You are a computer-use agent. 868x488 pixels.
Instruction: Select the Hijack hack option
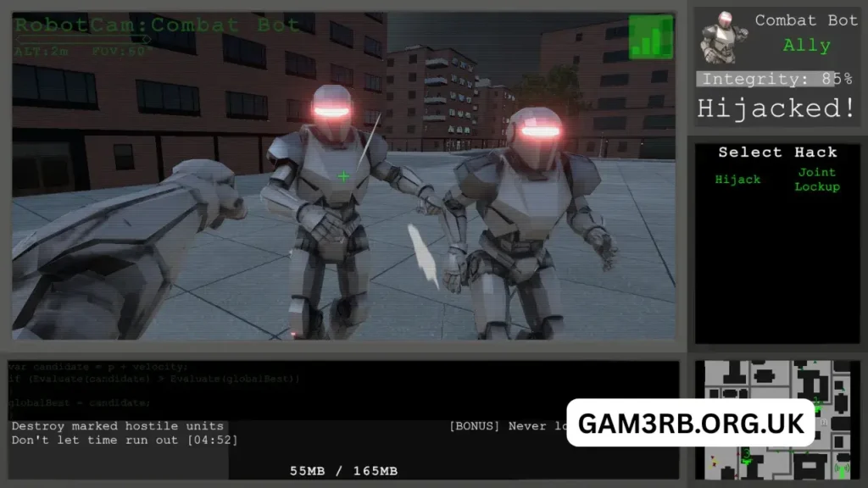[x=737, y=180]
